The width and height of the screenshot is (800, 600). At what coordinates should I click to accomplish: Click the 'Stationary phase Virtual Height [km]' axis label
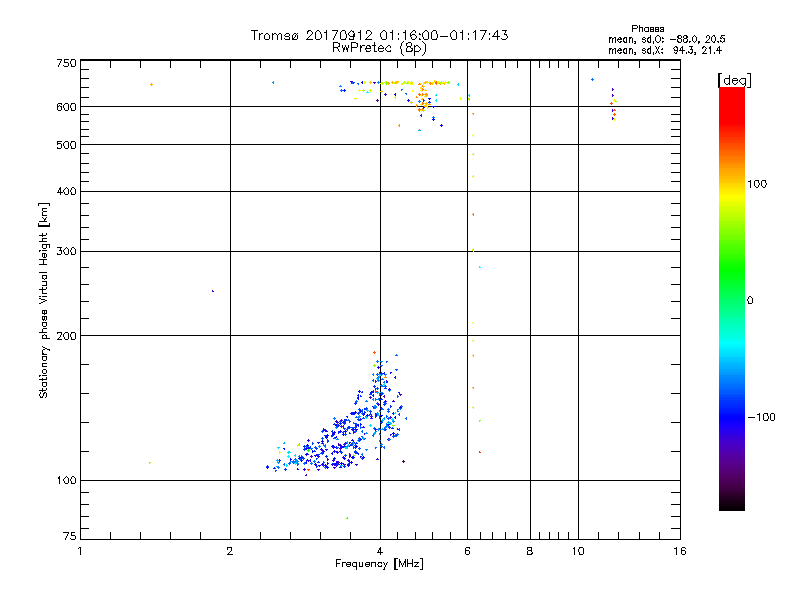click(43, 300)
